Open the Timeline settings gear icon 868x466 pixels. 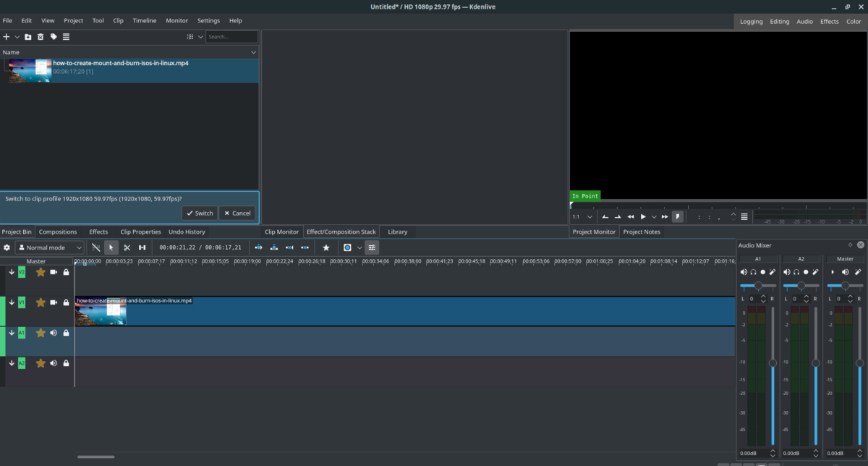7,247
